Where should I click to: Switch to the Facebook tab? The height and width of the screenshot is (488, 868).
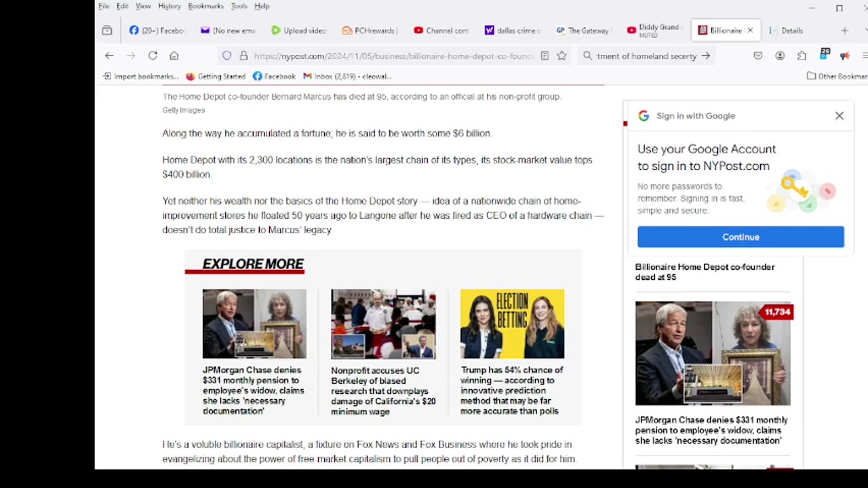click(x=157, y=30)
